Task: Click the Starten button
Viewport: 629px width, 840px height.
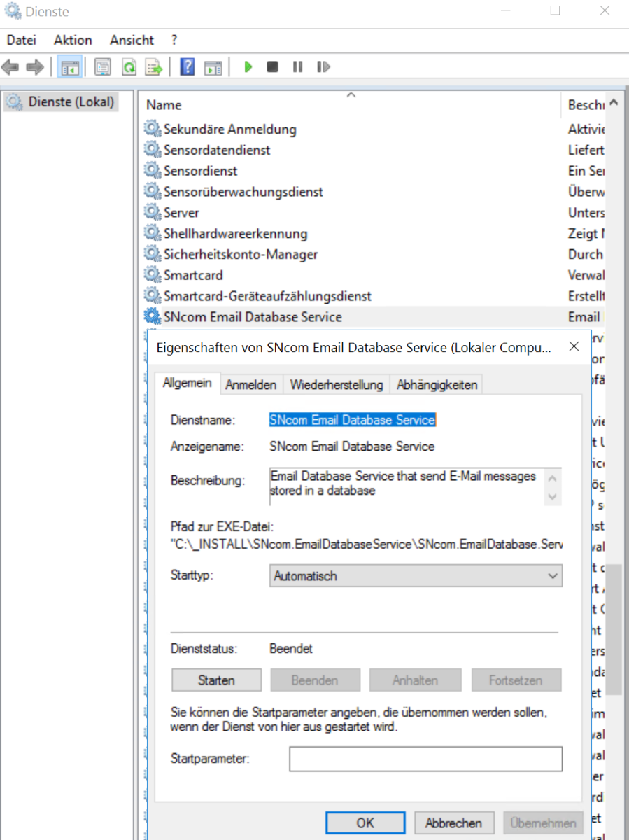Action: [x=216, y=680]
